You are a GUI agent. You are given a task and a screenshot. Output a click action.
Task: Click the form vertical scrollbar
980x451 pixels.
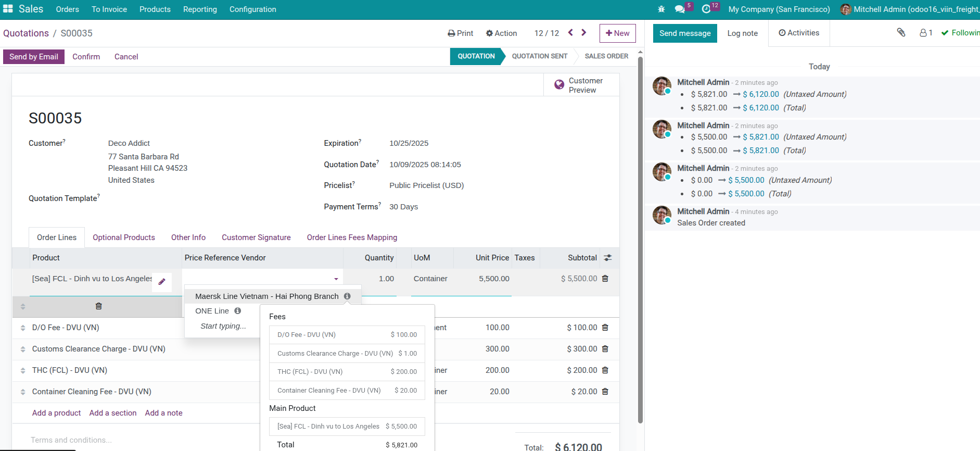click(x=640, y=240)
